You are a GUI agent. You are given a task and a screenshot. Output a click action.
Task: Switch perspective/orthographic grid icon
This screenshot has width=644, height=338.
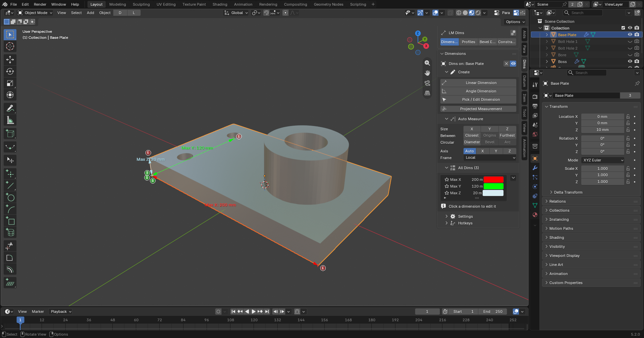[x=427, y=93]
